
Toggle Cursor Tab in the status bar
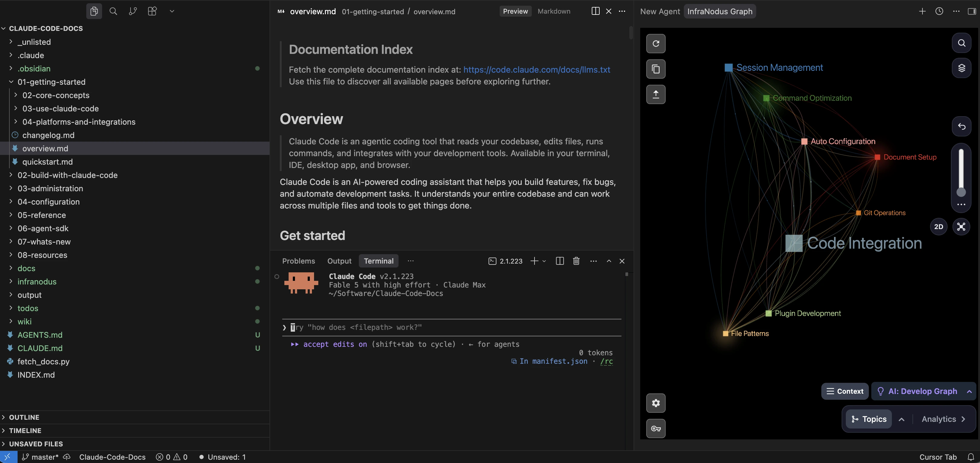tap(938, 457)
